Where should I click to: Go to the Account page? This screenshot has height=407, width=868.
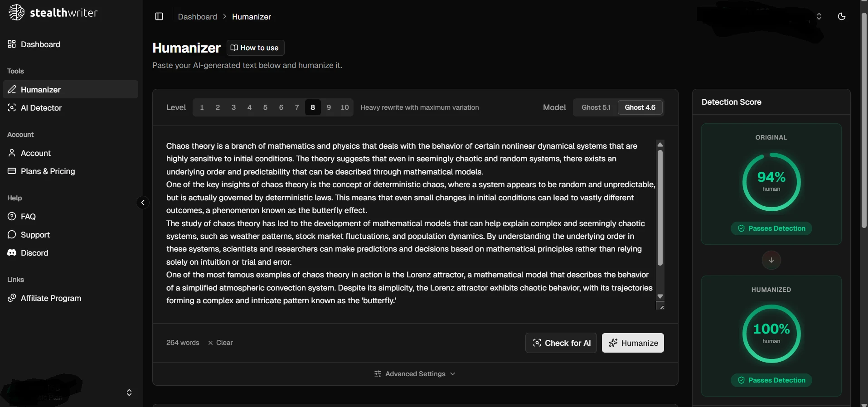[x=70, y=153]
